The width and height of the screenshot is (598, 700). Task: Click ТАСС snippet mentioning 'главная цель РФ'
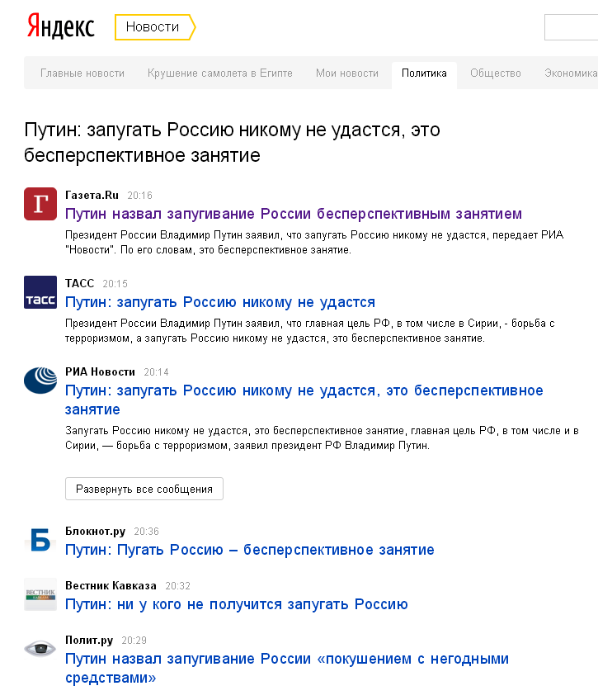pyautogui.click(x=310, y=331)
